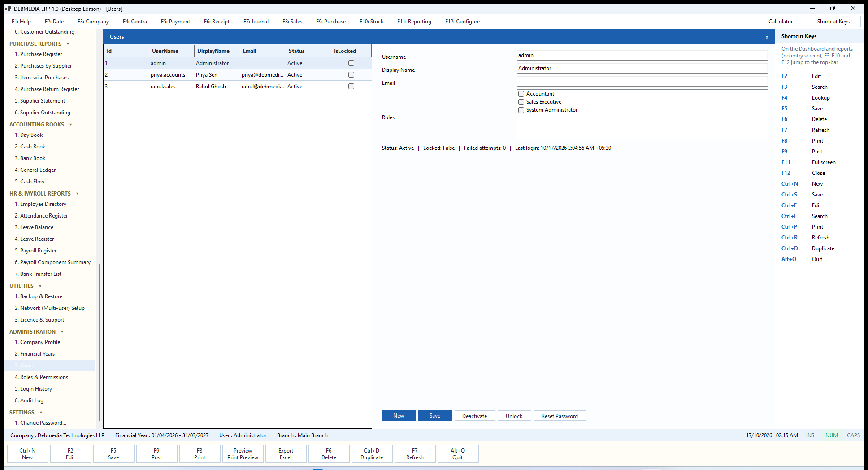The image size is (868, 470).
Task: Open the F3: Company menu
Action: point(93,22)
